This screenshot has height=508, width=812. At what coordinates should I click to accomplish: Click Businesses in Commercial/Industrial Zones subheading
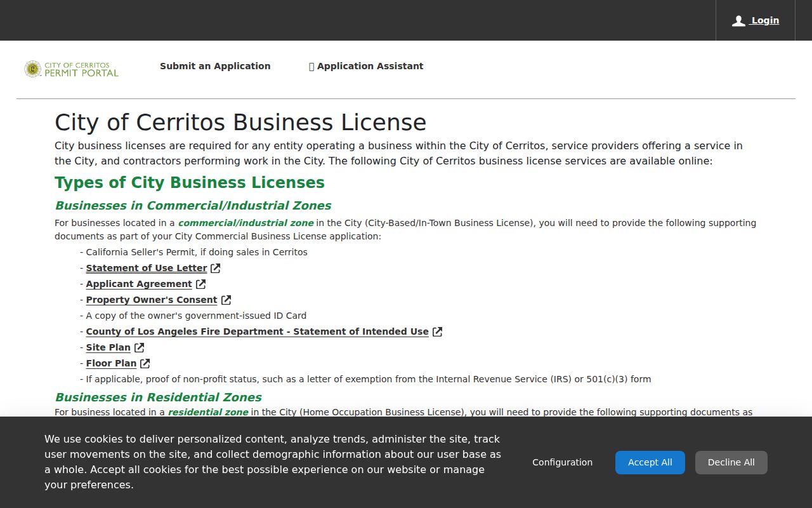coord(193,205)
